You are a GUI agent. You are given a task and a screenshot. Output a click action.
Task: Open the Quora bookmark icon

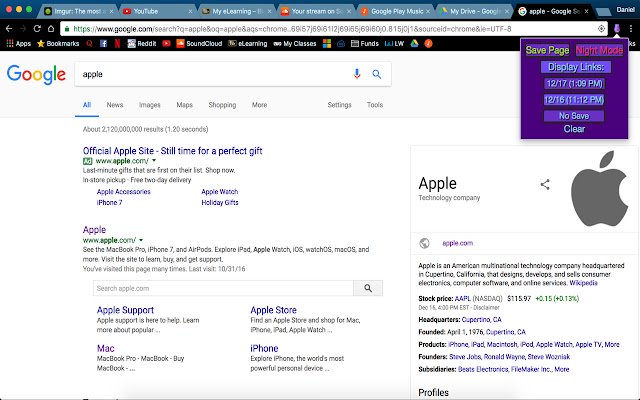(x=89, y=43)
